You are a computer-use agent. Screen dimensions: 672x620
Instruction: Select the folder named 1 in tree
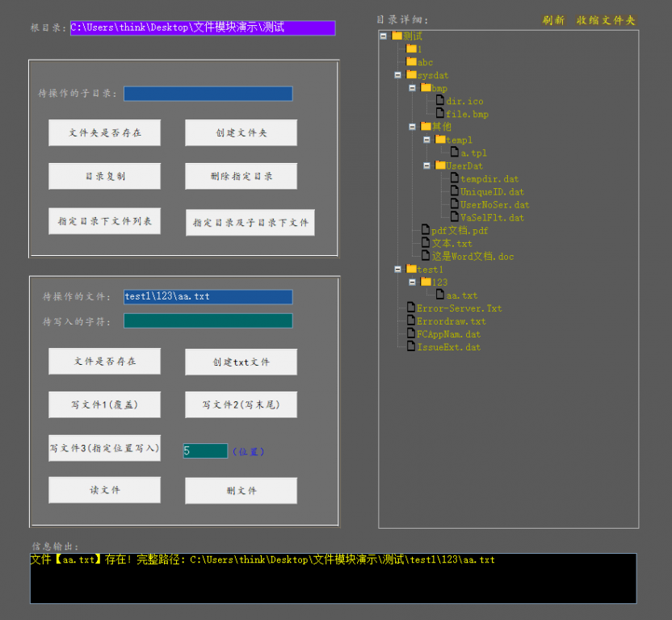420,49
